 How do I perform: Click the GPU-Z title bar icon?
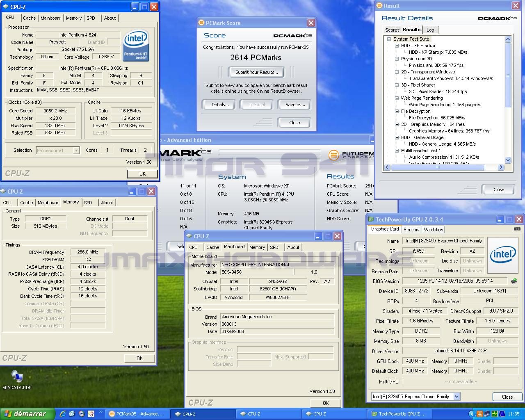coord(371,219)
